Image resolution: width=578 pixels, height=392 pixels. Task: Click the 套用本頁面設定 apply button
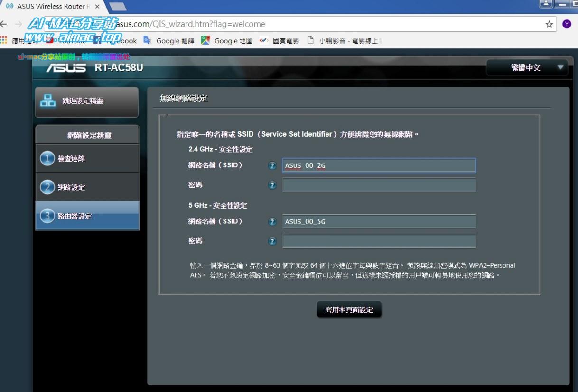coord(349,310)
